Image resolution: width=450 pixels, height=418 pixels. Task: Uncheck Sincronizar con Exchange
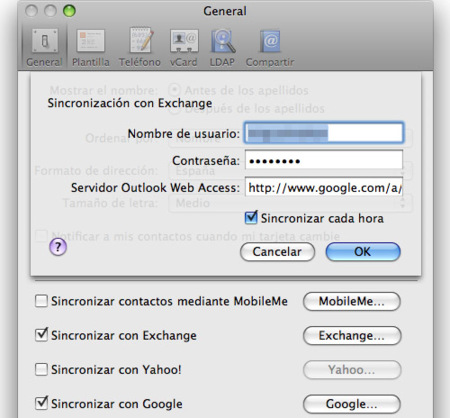pyautogui.click(x=41, y=335)
